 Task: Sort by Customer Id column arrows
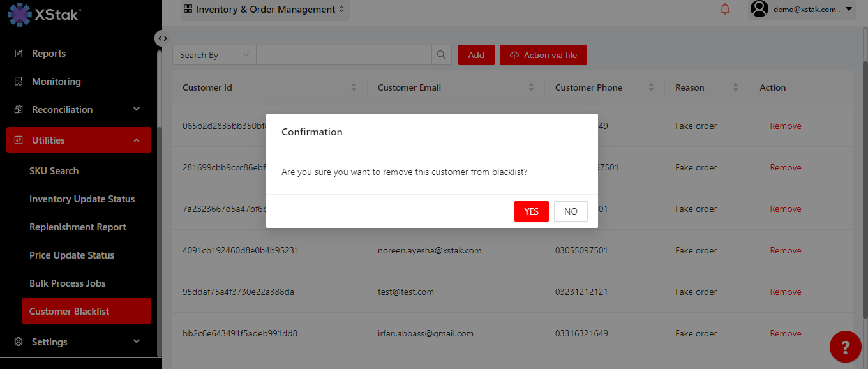click(354, 87)
